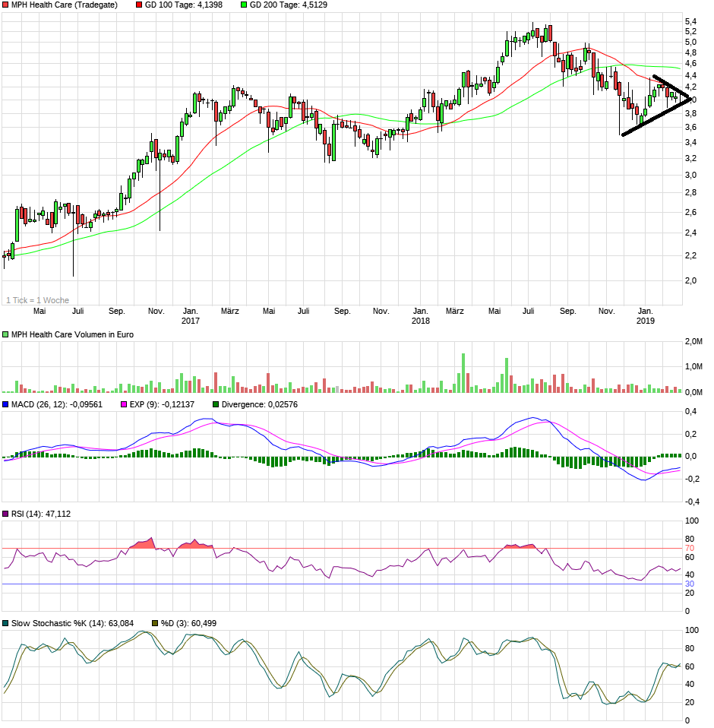Viewport: 714px width, 728px height.
Task: Click the red 70 RSI overbought level label
Action: [690, 548]
